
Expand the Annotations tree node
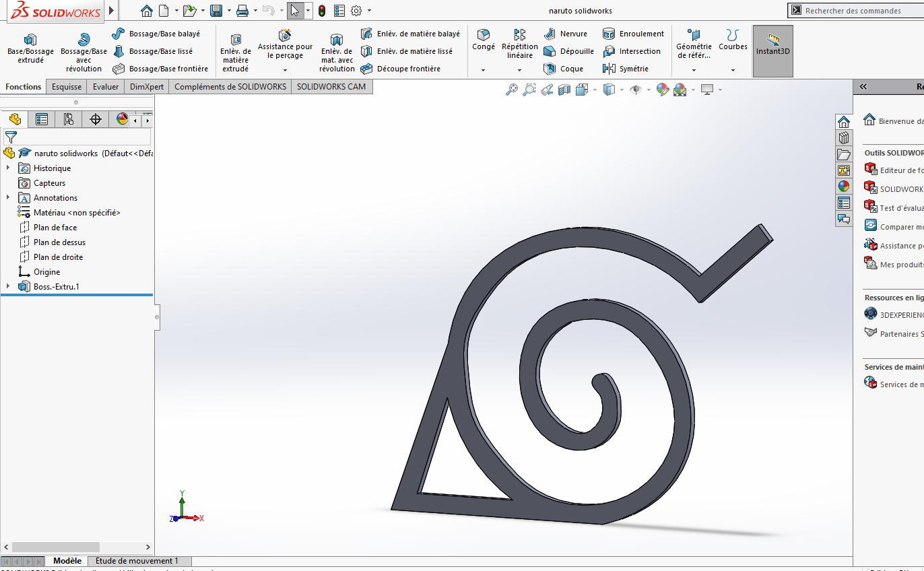click(x=8, y=197)
